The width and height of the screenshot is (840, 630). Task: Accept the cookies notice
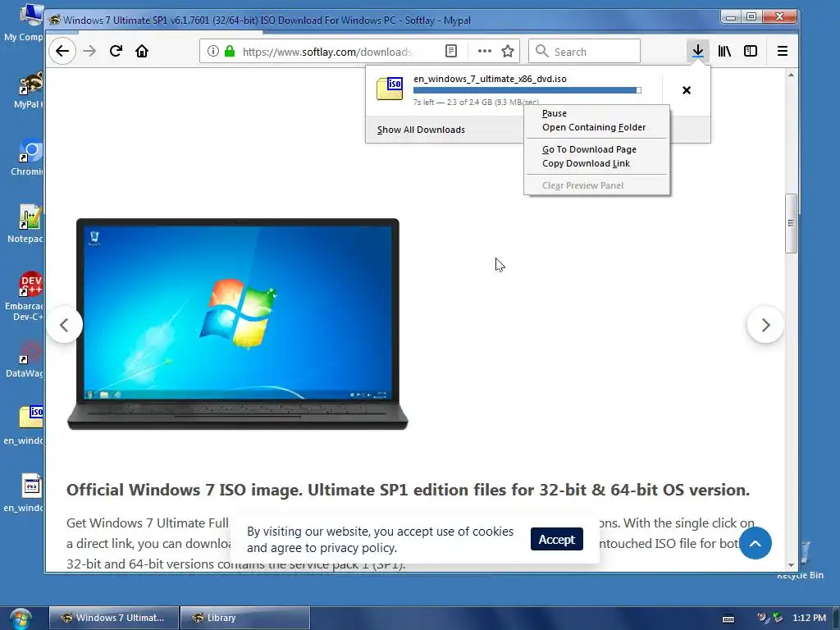pyautogui.click(x=557, y=540)
